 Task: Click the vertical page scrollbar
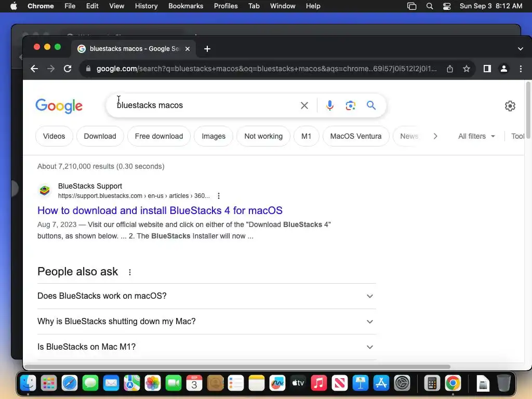pyautogui.click(x=528, y=110)
